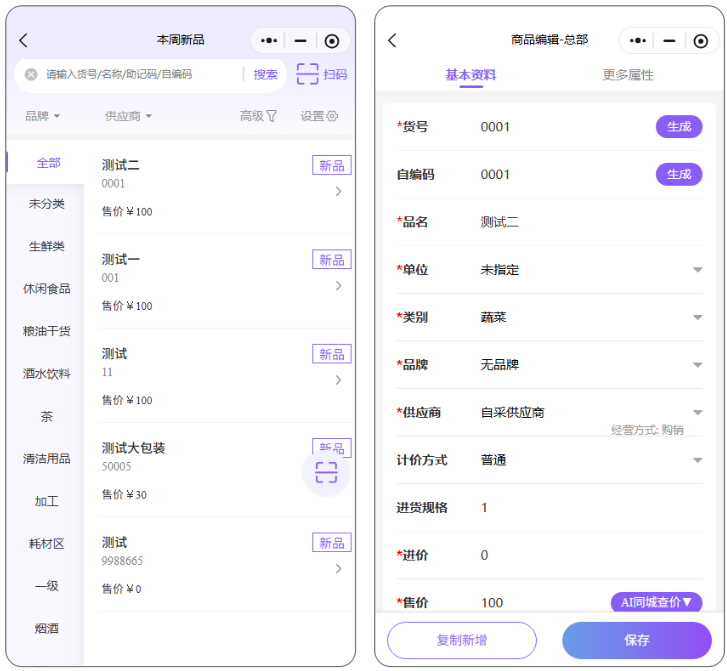Click the 保存 button
This screenshot has height=671, width=727.
pyautogui.click(x=636, y=640)
